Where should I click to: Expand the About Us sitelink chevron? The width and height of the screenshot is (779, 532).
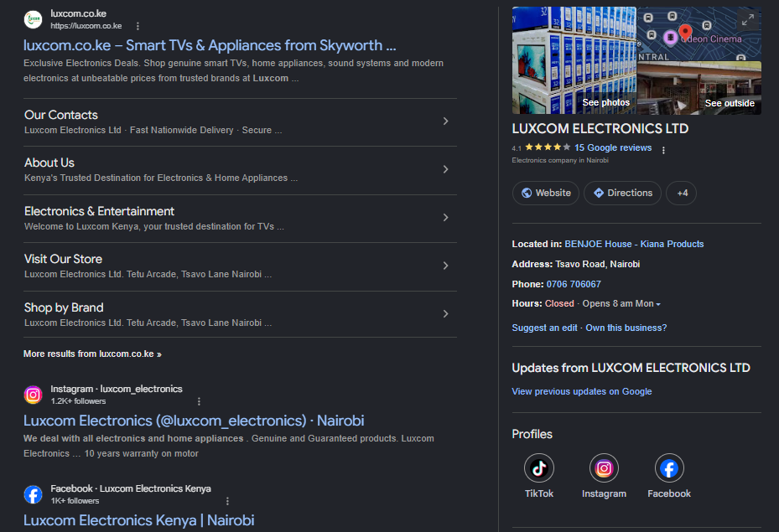pos(445,169)
